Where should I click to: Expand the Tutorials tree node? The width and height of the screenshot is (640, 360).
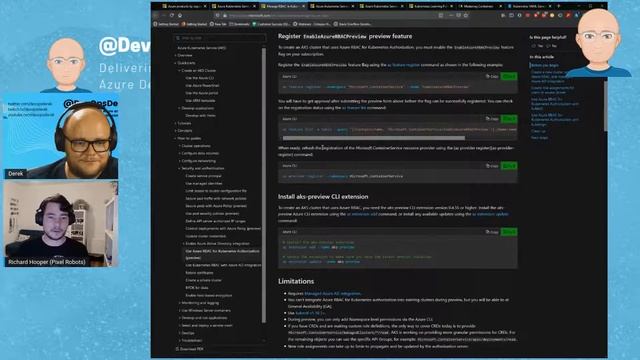[x=176, y=123]
